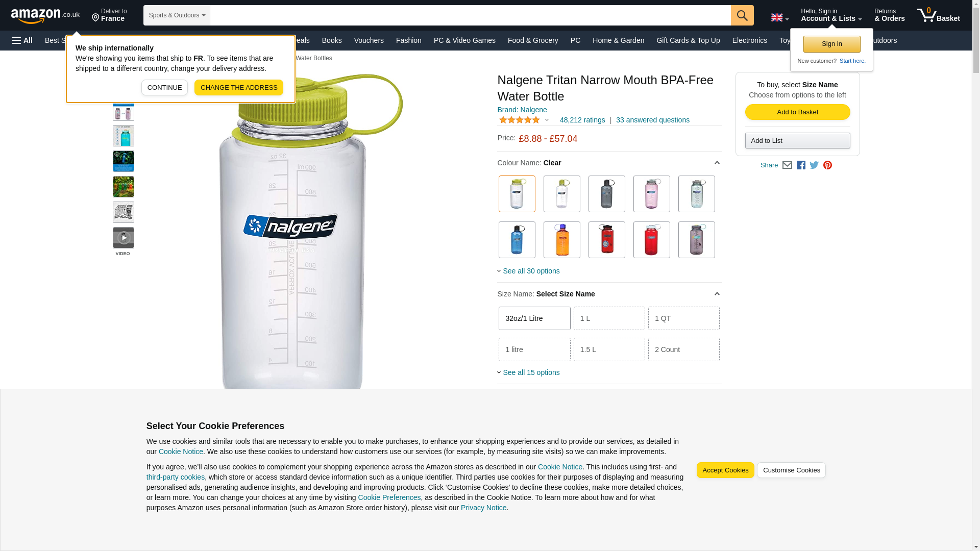Open the Vouchers navigation item
Image resolution: width=980 pixels, height=551 pixels.
point(369,40)
